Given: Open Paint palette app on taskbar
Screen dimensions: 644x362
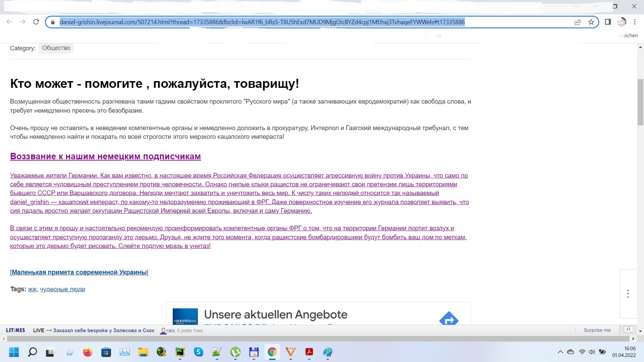Looking at the screenshot, I should 328,352.
